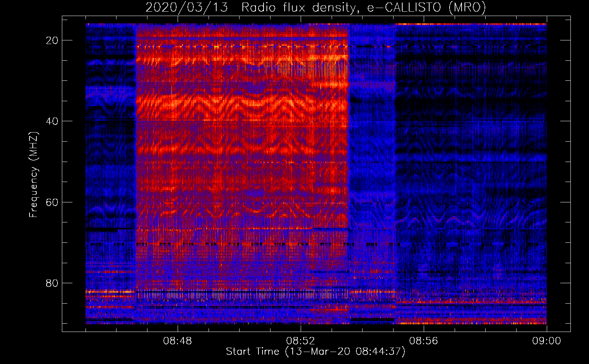
Task: Click the 80 frequency tick label
Action: point(52,283)
